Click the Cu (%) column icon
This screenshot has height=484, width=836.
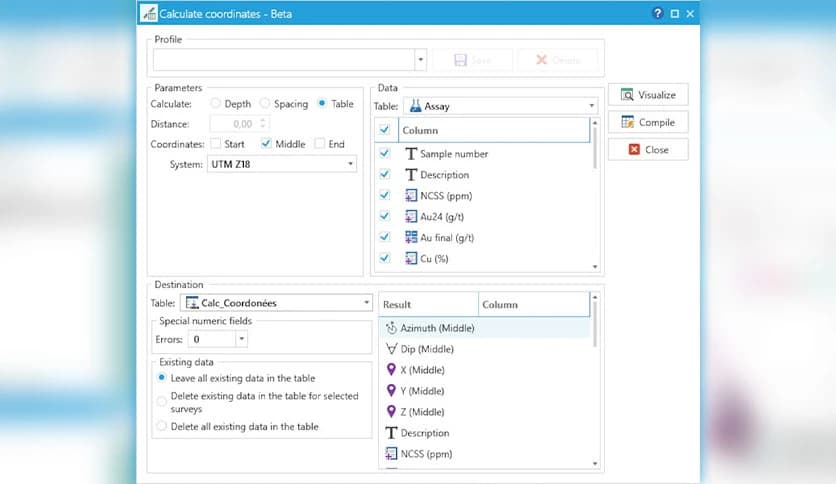411,259
